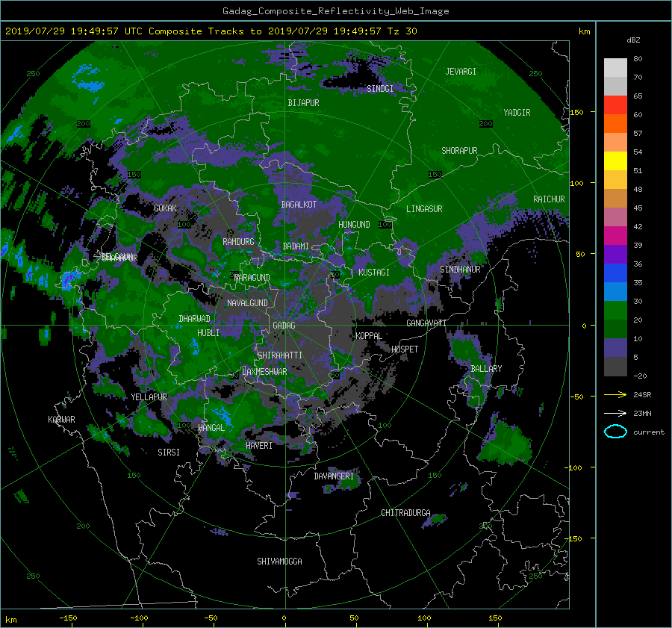The image size is (672, 628).
Task: Click the NAVALGUND city label
Action: click(x=247, y=303)
